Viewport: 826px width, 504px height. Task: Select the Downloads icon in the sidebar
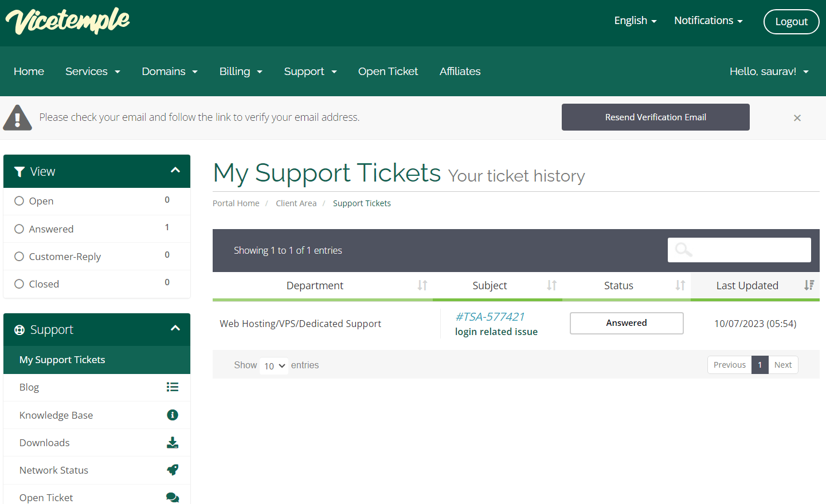tap(173, 442)
